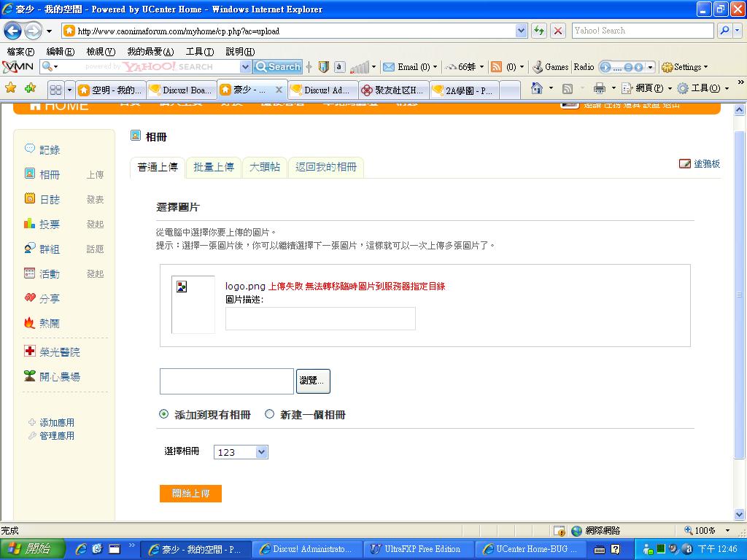Open the 選擇相冊 dropdown showing 123
This screenshot has height=560, width=747.
(241, 452)
